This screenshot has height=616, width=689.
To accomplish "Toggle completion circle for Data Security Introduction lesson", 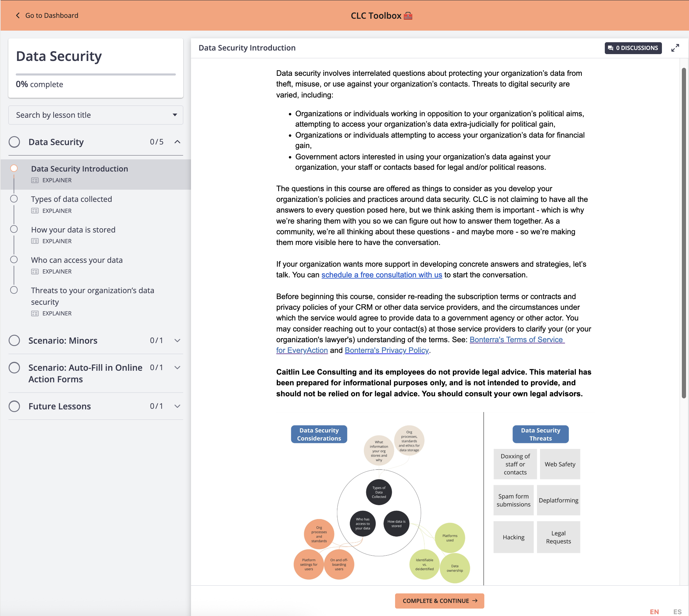I will pos(14,168).
